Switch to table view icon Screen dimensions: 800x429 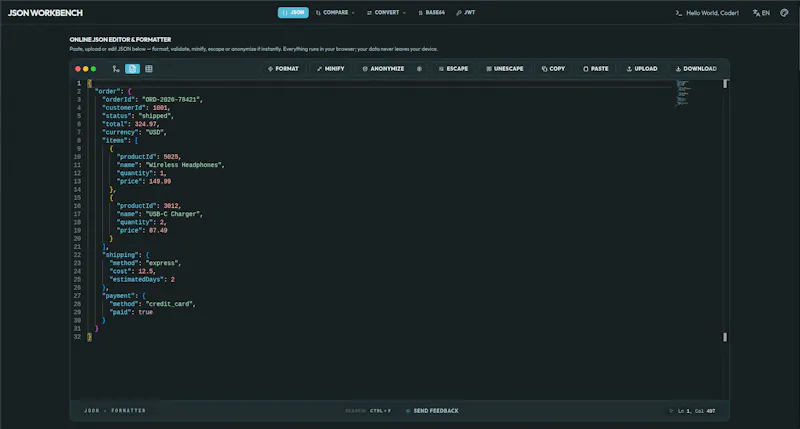click(149, 68)
